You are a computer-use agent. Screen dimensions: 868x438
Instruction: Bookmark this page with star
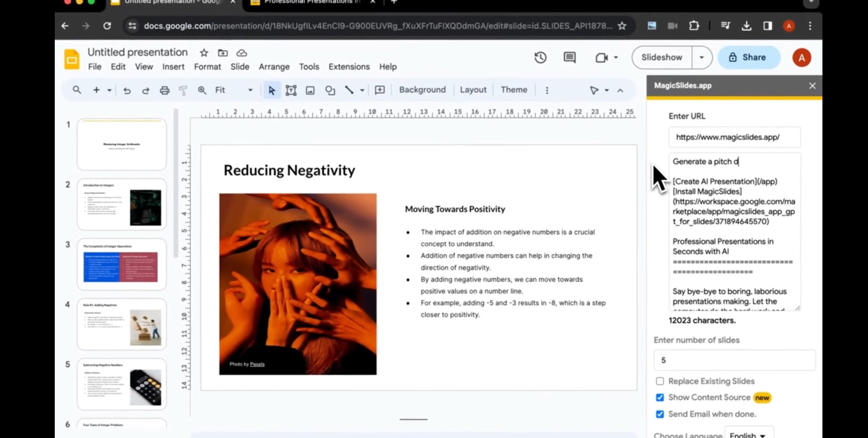(x=622, y=26)
